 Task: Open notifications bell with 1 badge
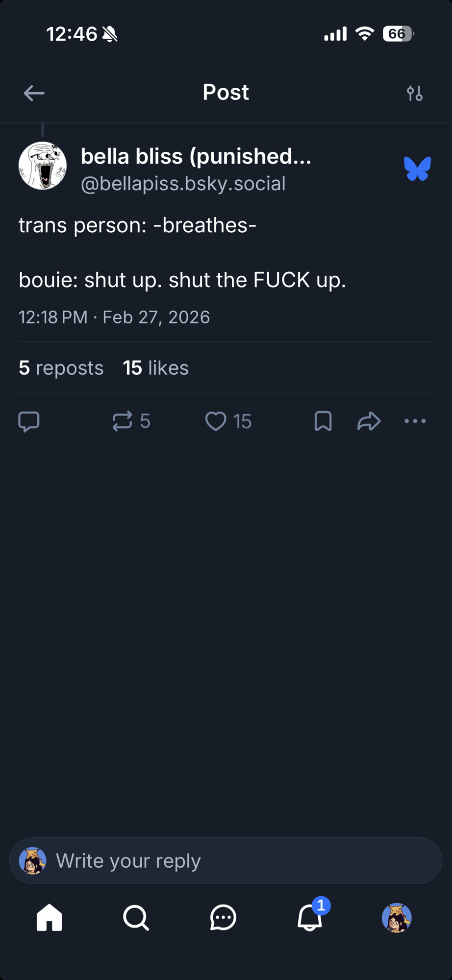[x=310, y=917]
